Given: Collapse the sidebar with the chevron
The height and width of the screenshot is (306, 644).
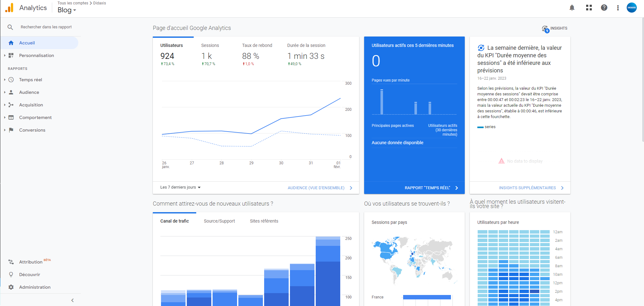Looking at the screenshot, I should pos(73,300).
